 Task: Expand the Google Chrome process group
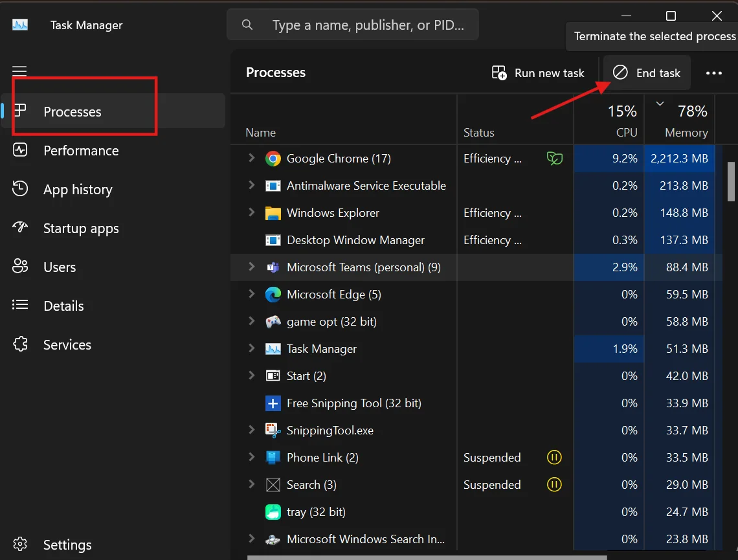pos(251,158)
